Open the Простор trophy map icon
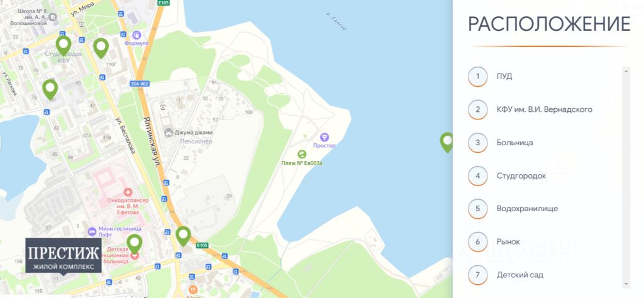Image resolution: width=644 pixels, height=298 pixels. [325, 136]
